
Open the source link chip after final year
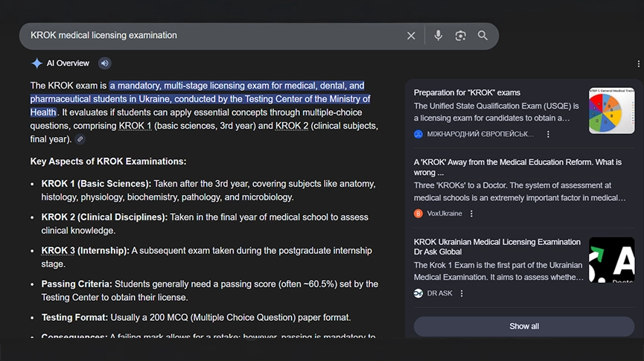point(80,139)
